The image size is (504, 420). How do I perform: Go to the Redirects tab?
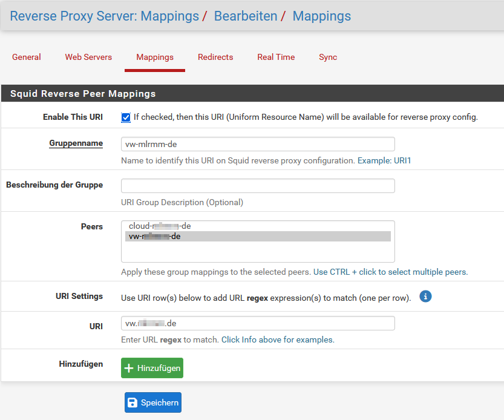click(x=215, y=57)
